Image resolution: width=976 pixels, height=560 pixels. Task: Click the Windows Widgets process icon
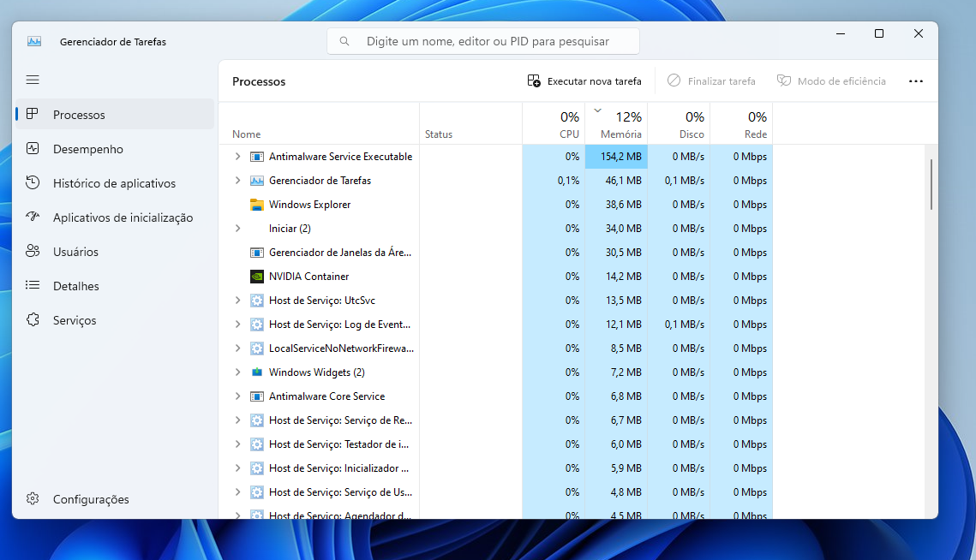click(x=256, y=372)
